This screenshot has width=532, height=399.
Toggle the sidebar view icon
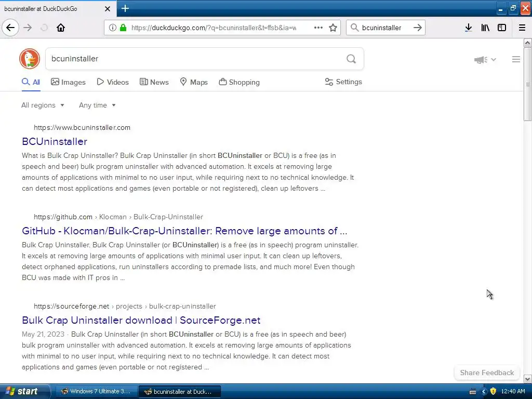502,28
